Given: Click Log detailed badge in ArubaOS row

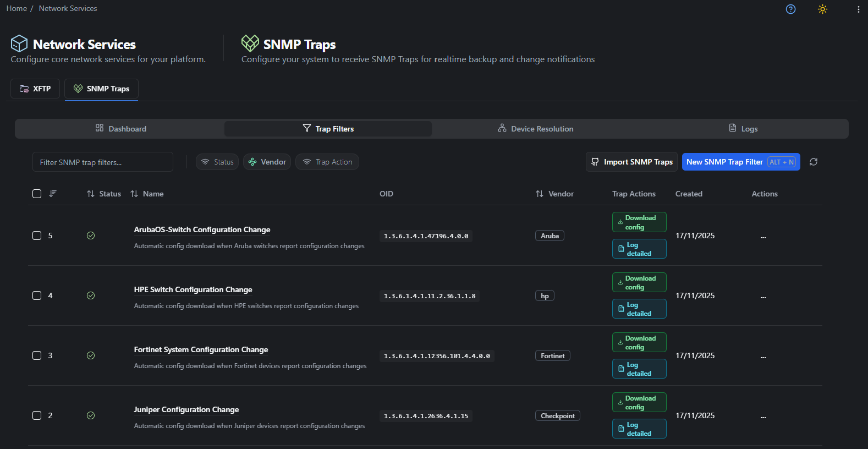Looking at the screenshot, I should (x=639, y=249).
